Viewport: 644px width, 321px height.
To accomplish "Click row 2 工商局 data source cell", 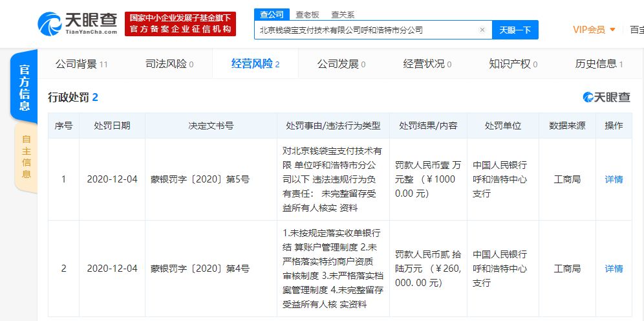I will (567, 269).
